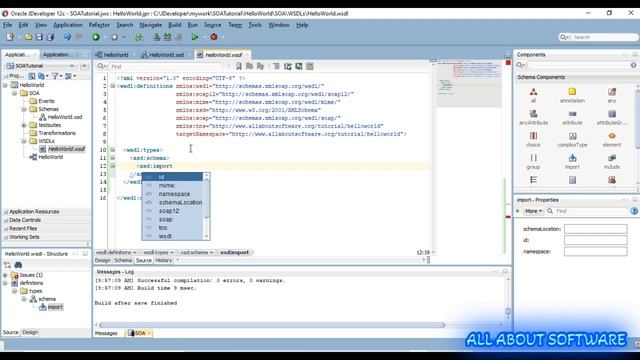The image size is (640, 360).
Task: Open the wsdl:definitions breadcrumb dropdown
Action: (135, 253)
